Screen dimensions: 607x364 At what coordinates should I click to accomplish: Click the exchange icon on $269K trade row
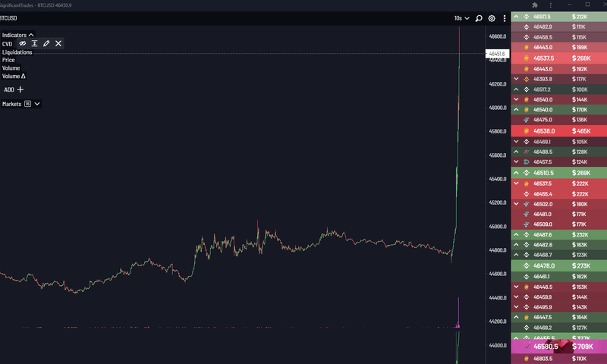527,173
